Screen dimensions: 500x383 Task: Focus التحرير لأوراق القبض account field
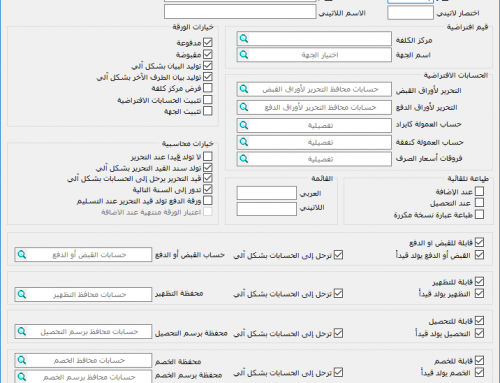pos(314,89)
